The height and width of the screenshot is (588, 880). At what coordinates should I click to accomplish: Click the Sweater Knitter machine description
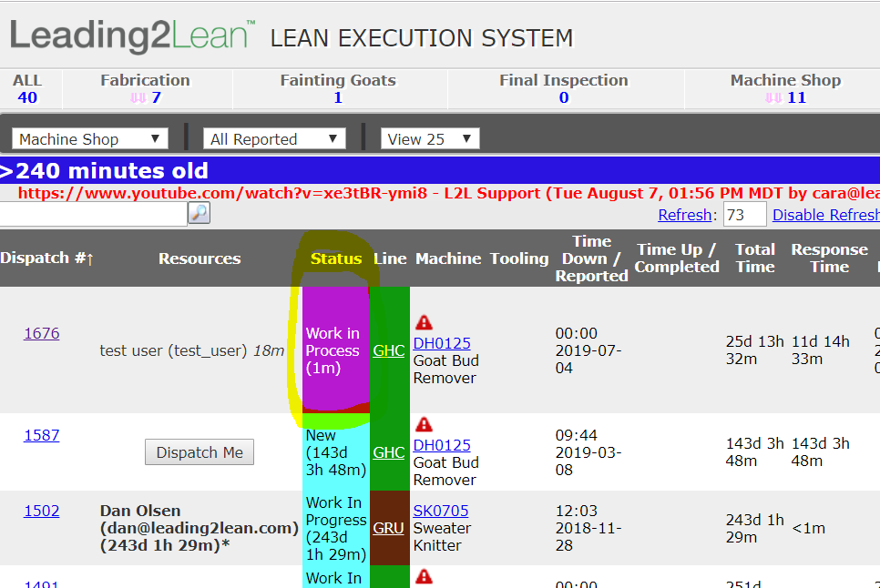442,537
